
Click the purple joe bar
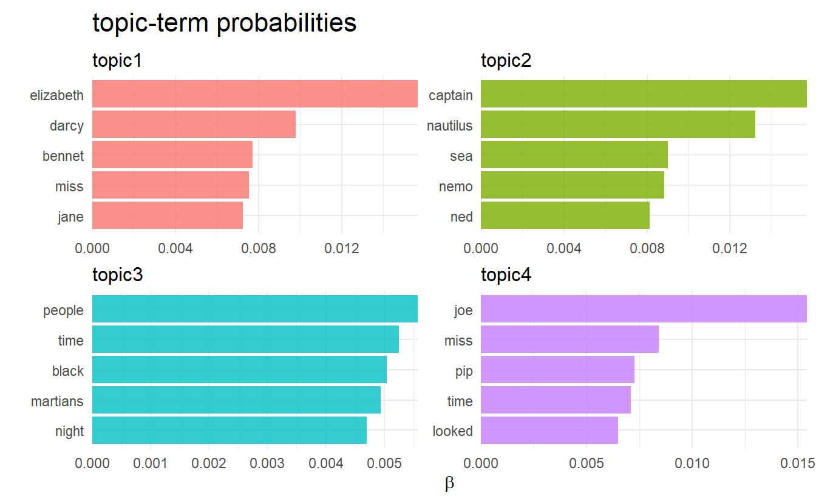coord(644,309)
